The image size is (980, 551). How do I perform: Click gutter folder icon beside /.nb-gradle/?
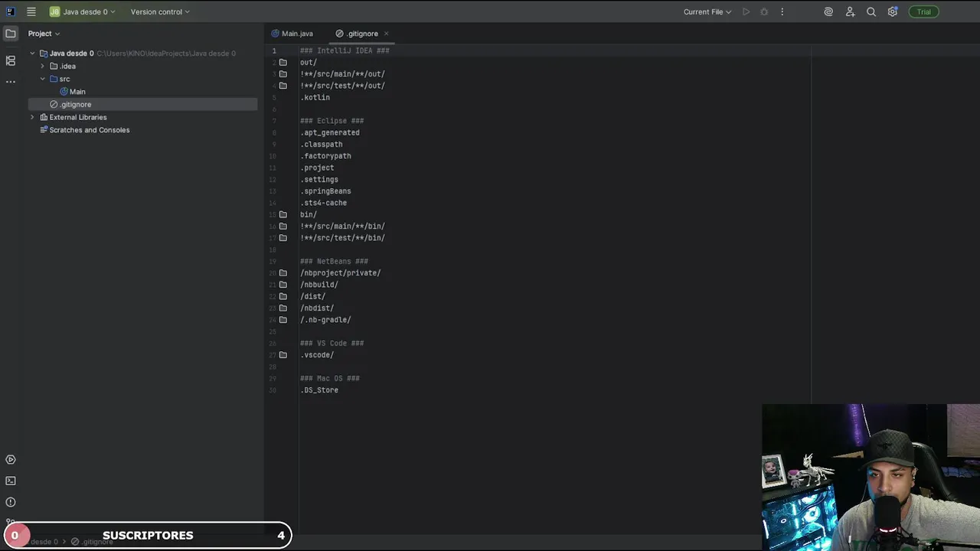tap(283, 320)
